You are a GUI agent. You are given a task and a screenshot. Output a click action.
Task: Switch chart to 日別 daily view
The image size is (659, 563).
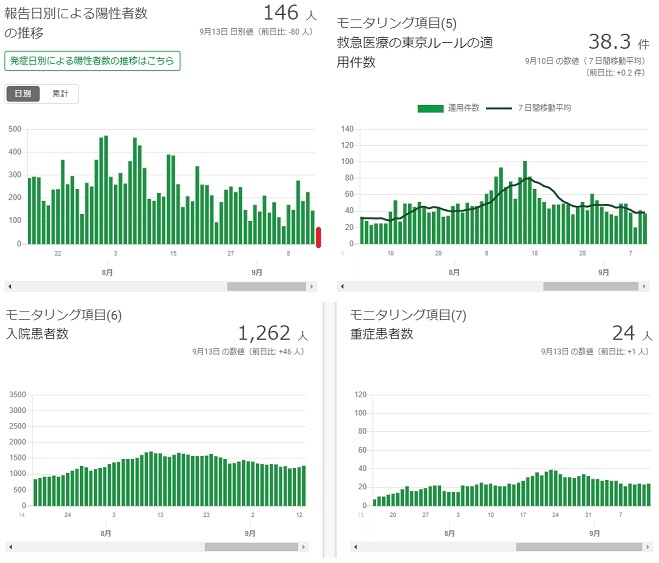(x=24, y=94)
